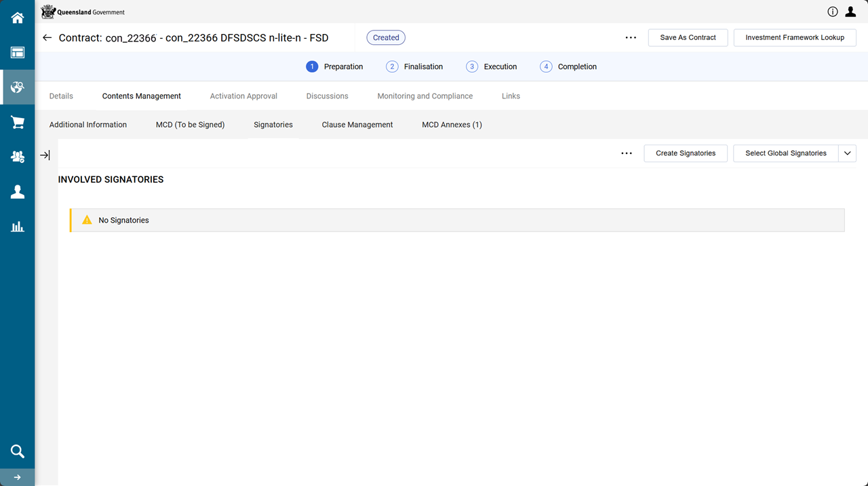Open the information icon in top bar

[x=833, y=12]
